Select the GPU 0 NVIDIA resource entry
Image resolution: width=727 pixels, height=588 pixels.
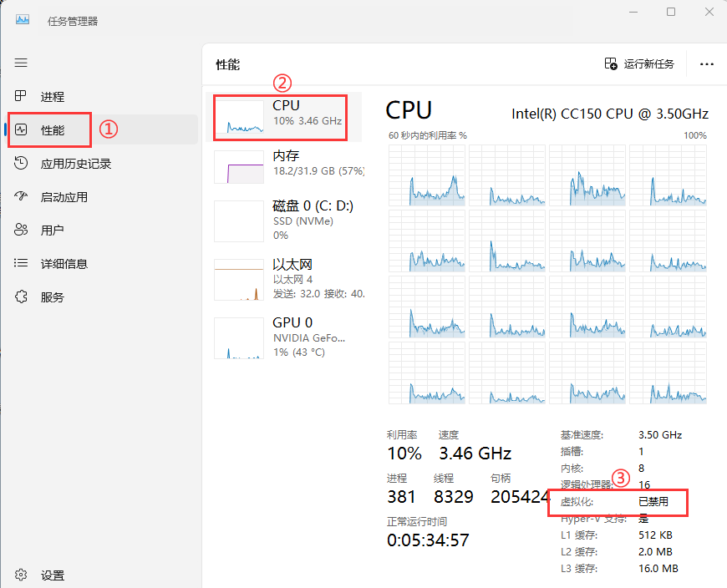tap(284, 337)
